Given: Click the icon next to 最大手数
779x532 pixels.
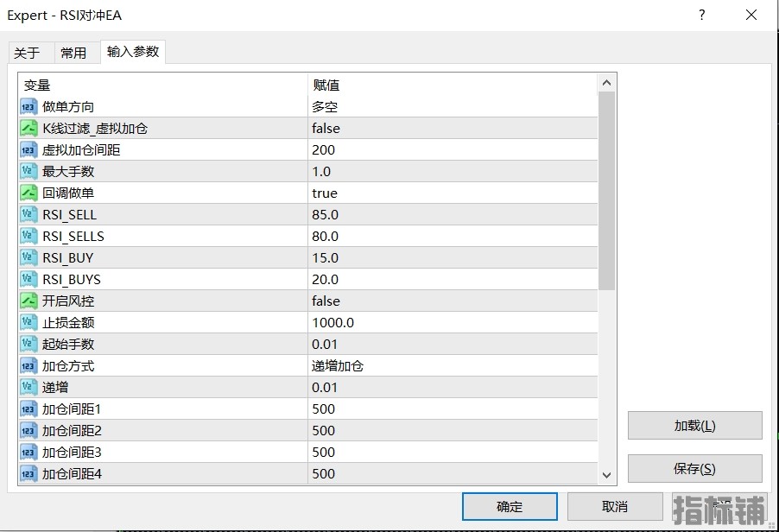Looking at the screenshot, I should (x=28, y=172).
